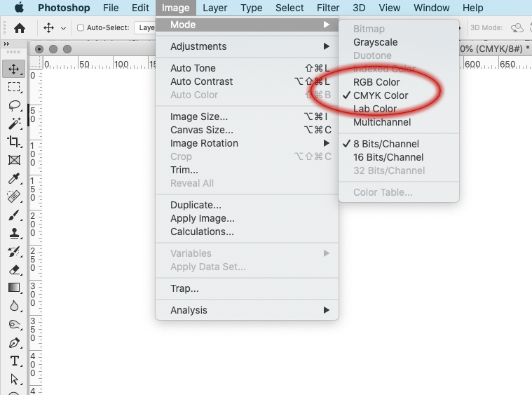Open the Photoshop application menu
This screenshot has height=395, width=532.
[64, 8]
